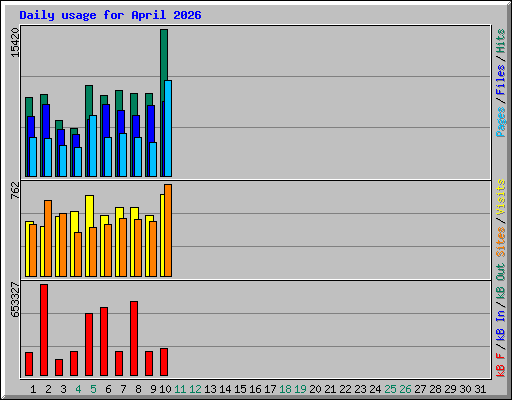Click day label 28 on the x-axis
The image size is (512, 400).
tap(435, 389)
